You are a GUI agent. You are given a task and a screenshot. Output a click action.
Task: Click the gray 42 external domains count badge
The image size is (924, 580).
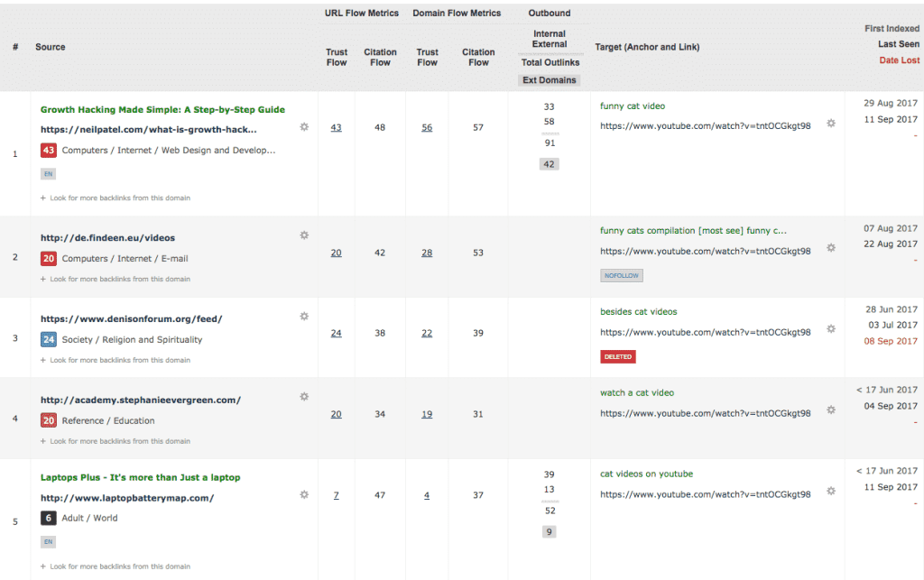point(549,163)
